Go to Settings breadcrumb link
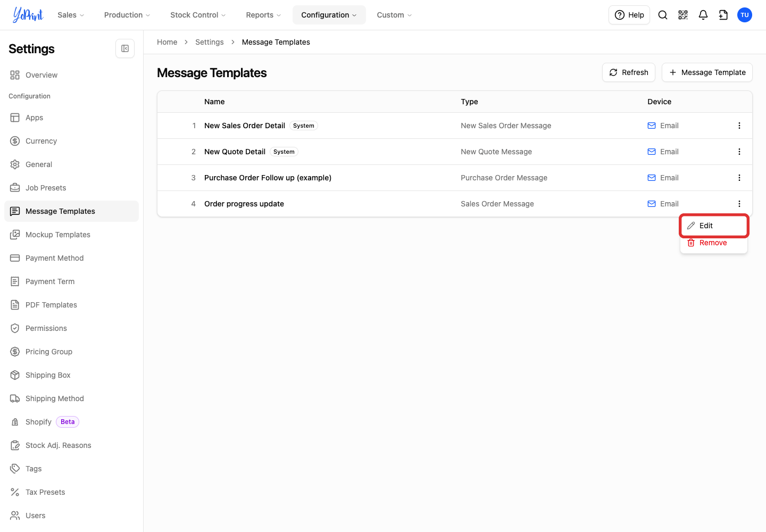The height and width of the screenshot is (532, 766). (x=210, y=42)
